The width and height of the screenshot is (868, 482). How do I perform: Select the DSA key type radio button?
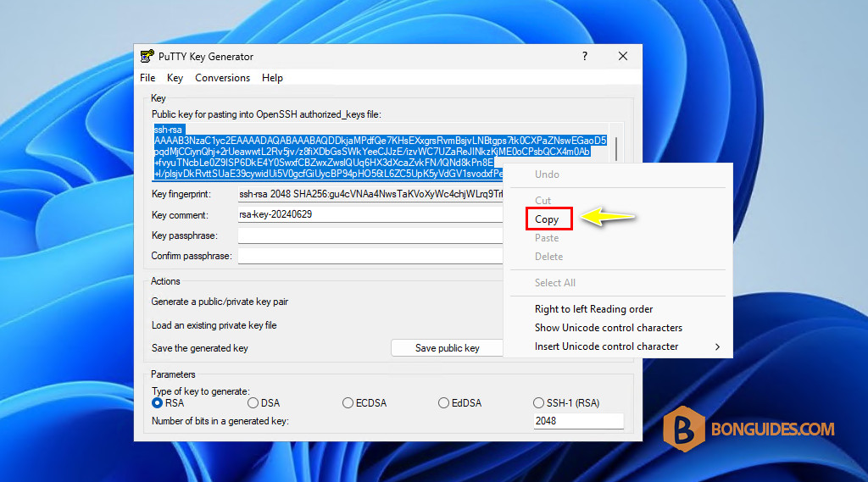coord(253,403)
